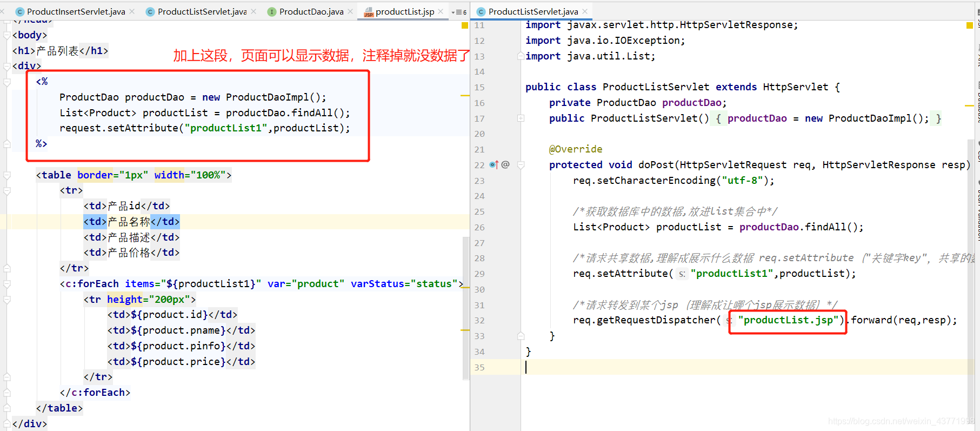This screenshot has width=980, height=431.
Task: Close the ProductDao.java tab
Action: [x=350, y=11]
